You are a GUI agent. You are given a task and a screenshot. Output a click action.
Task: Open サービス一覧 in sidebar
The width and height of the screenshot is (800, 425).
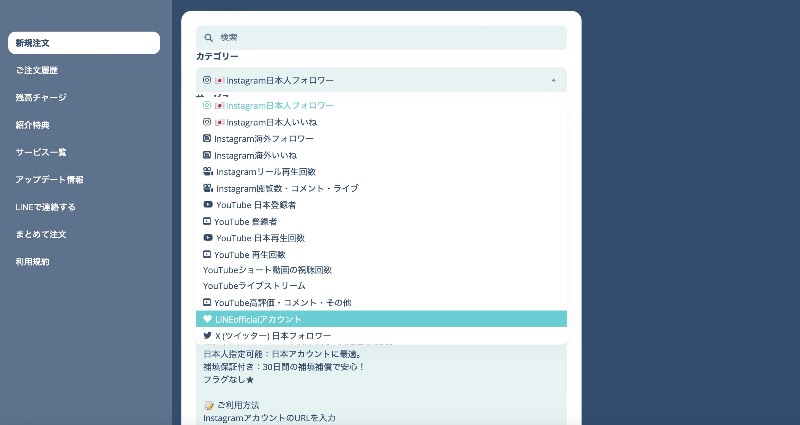click(x=41, y=152)
